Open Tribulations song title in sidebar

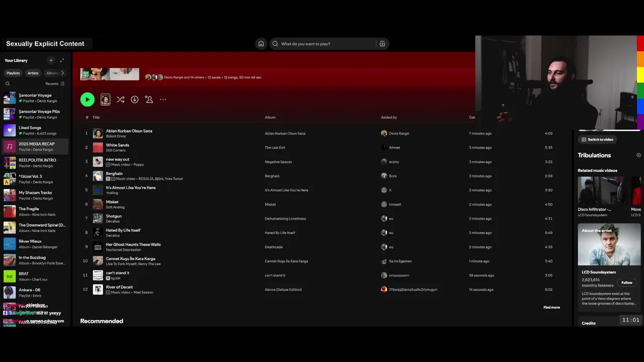click(594, 155)
